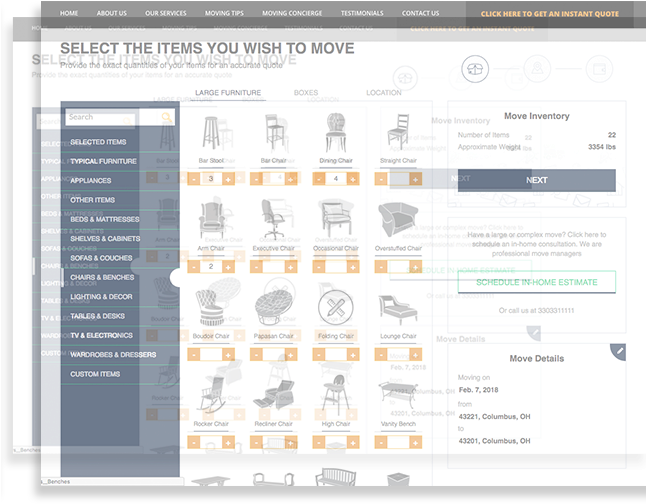646x504 pixels.
Task: Click the NEXT button
Action: point(536,180)
